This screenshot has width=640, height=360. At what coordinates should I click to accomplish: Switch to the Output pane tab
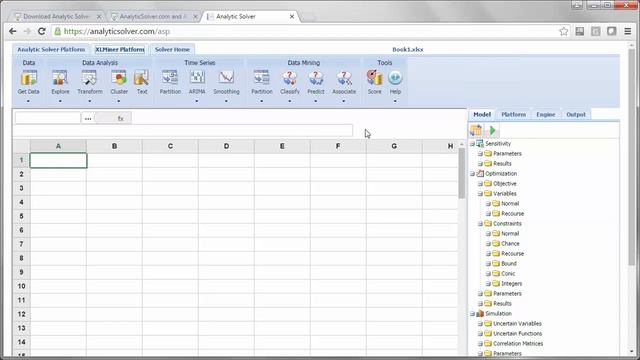point(576,115)
